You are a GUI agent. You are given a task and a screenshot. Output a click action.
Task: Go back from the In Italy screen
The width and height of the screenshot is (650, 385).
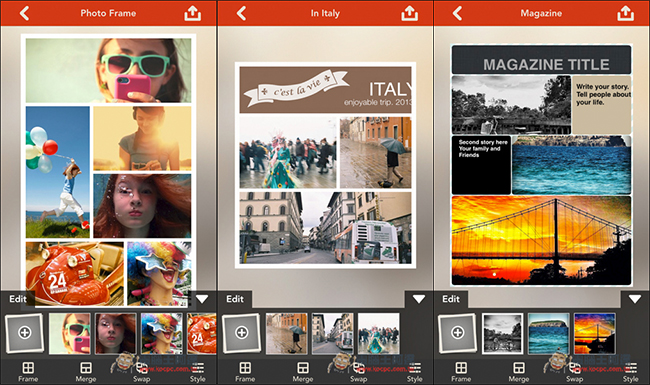(x=241, y=13)
